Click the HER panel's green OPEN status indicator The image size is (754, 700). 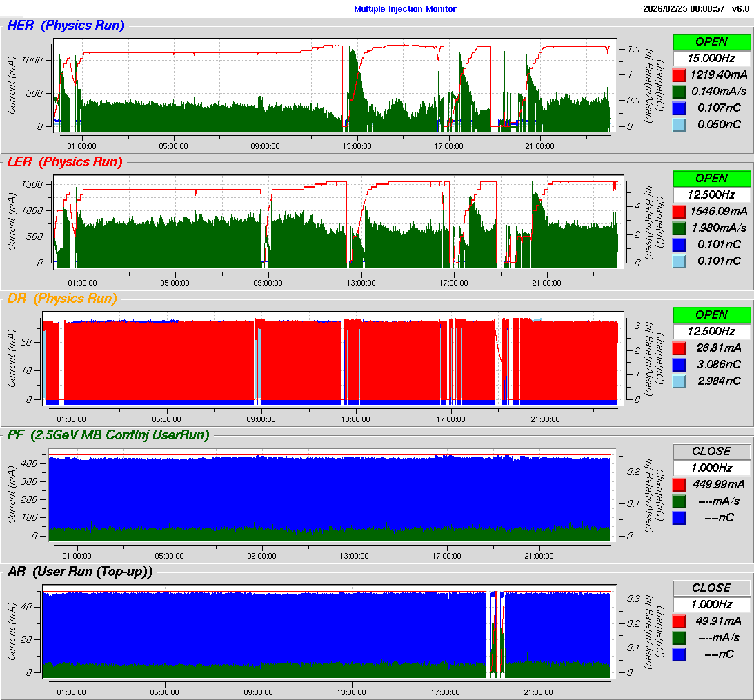click(x=711, y=42)
